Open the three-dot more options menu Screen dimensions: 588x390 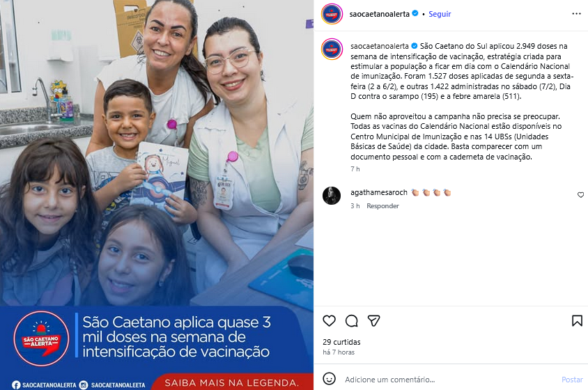[x=576, y=14]
